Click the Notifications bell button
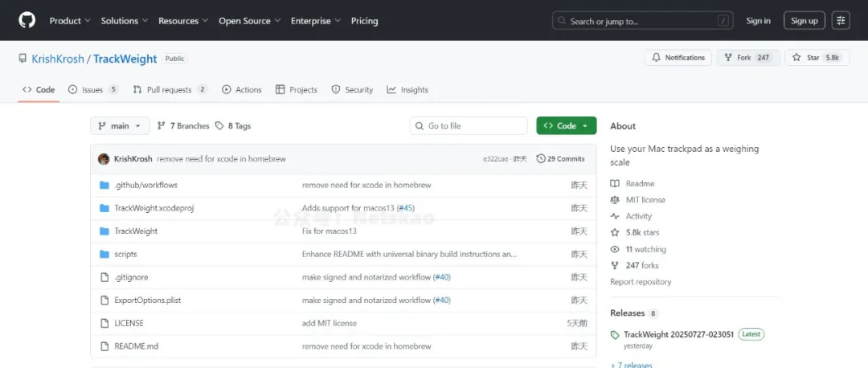 click(678, 58)
